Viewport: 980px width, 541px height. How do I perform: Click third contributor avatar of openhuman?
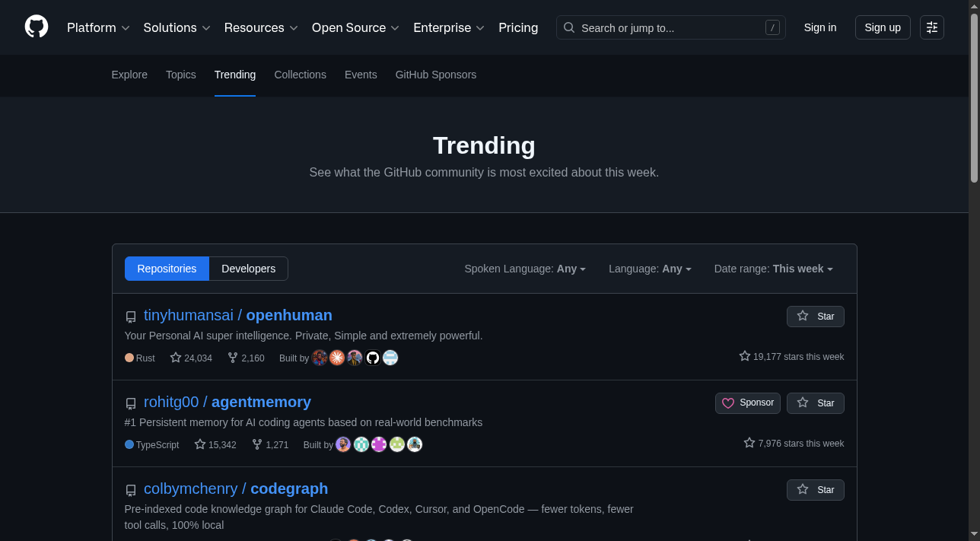tap(355, 358)
